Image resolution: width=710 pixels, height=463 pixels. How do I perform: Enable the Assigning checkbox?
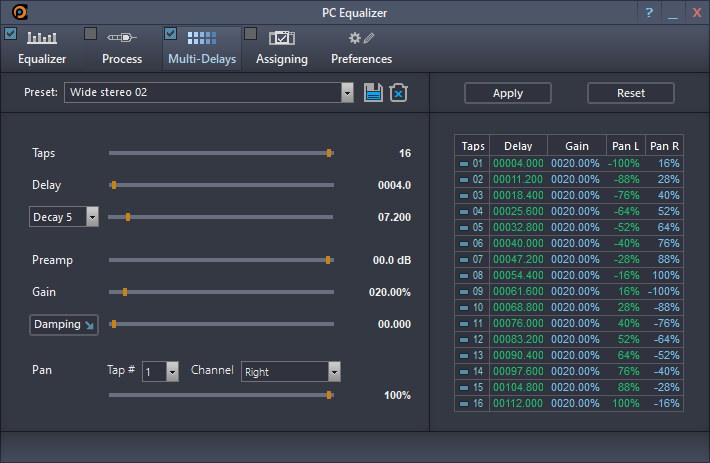pos(250,33)
